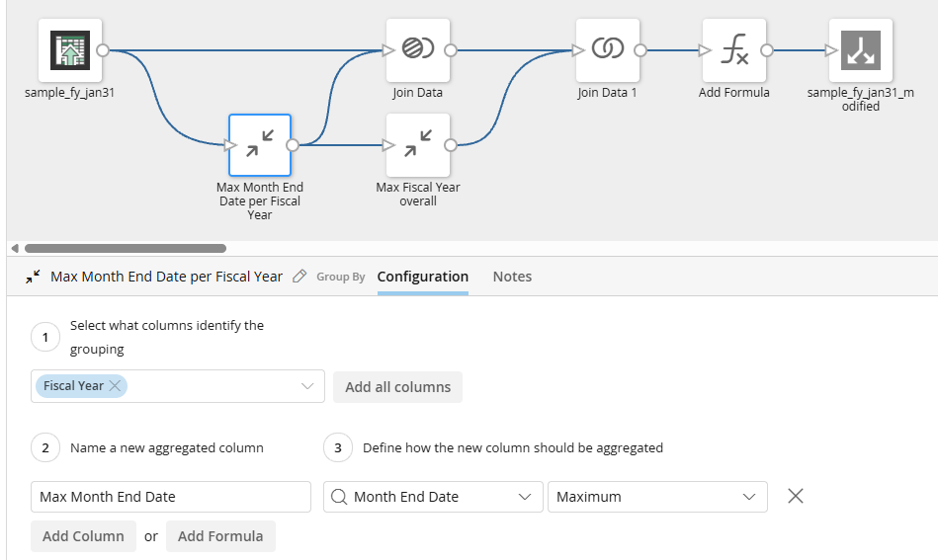Viewport: 938px width, 560px height.
Task: Select the Max Fiscal Year overall node
Action: coord(417,145)
